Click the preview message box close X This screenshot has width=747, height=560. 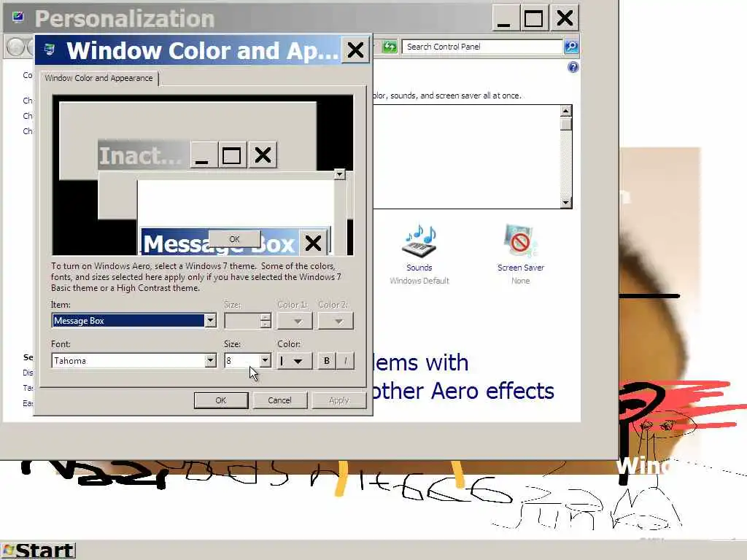[313, 243]
